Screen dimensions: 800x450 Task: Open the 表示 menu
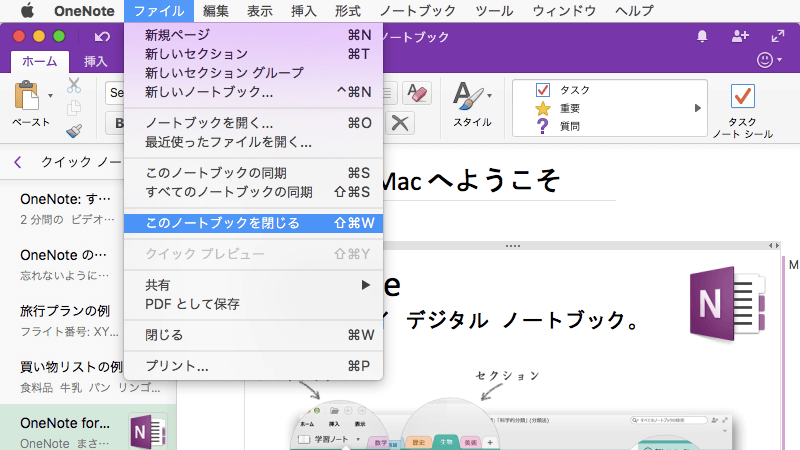tap(260, 11)
